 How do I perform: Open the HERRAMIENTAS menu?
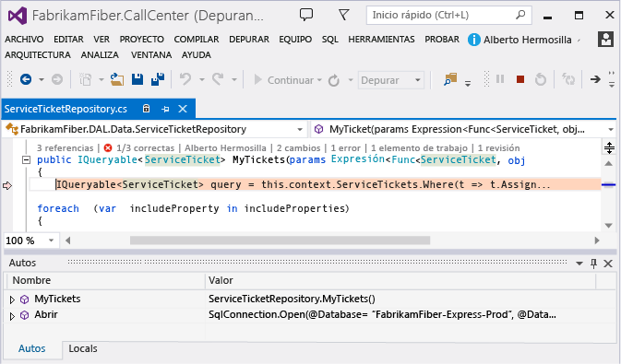[381, 40]
